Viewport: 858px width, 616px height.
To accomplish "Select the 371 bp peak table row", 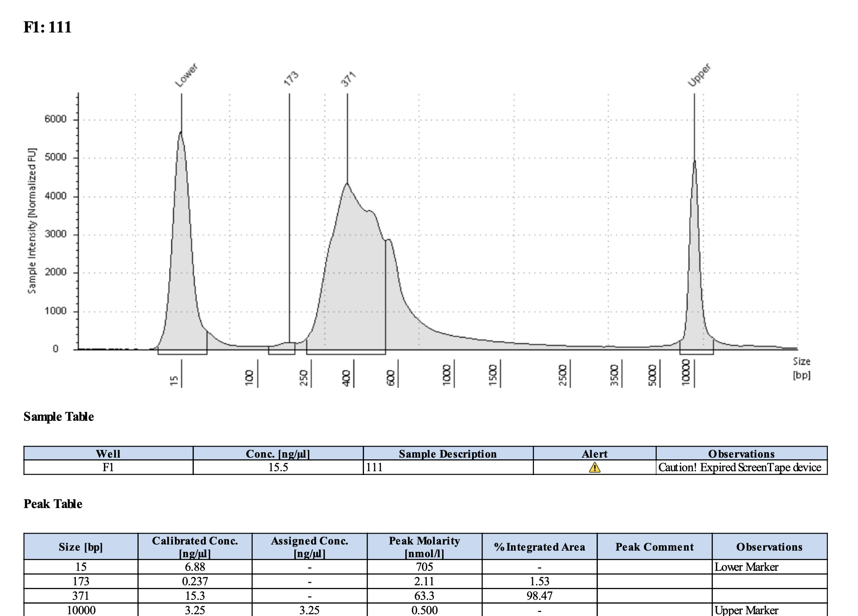I will click(81, 596).
